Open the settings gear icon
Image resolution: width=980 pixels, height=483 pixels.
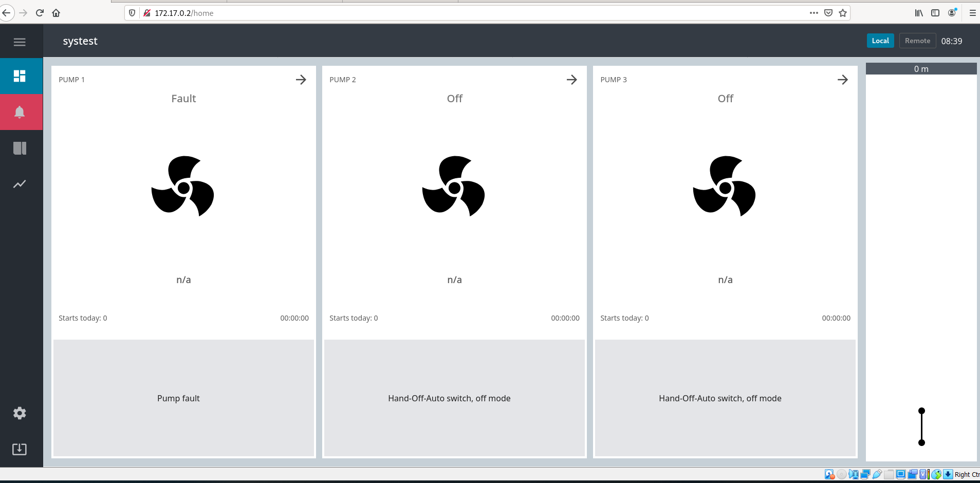tap(20, 413)
